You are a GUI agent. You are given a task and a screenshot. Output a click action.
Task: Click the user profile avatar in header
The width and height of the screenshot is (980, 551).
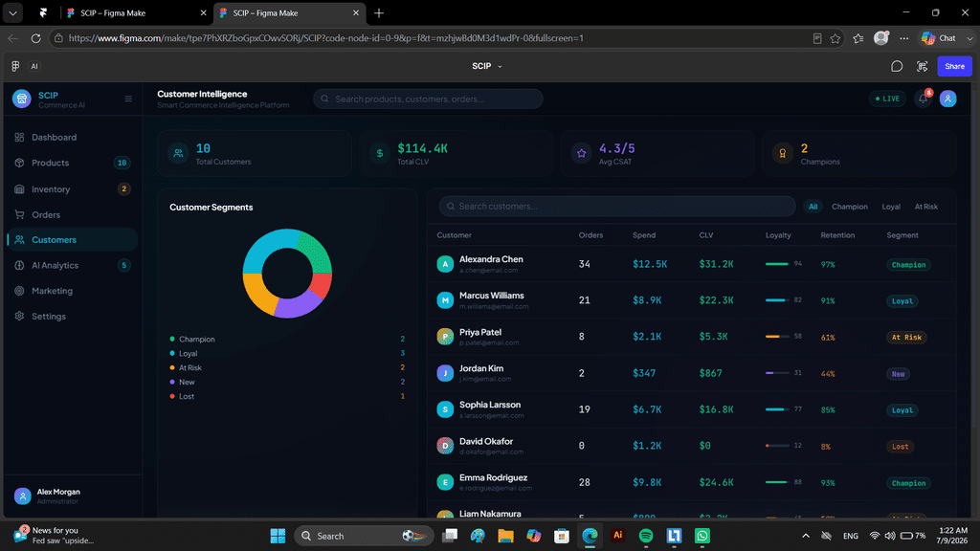948,99
